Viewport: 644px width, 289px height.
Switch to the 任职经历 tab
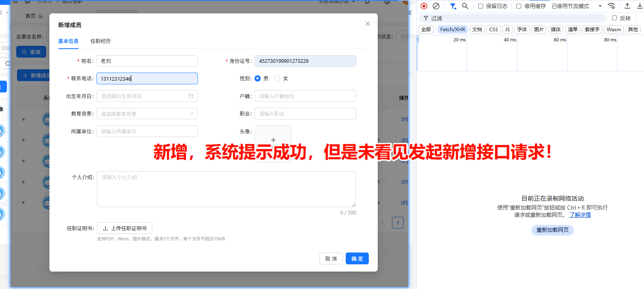pos(101,41)
